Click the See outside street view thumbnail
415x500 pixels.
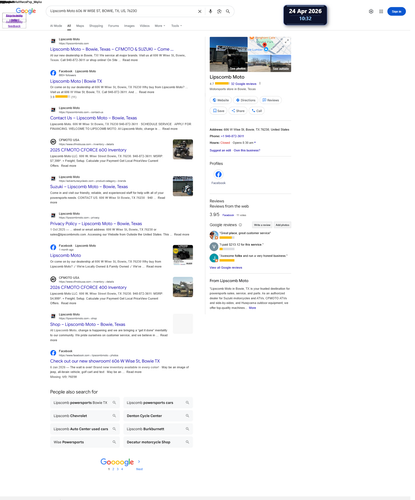click(270, 63)
